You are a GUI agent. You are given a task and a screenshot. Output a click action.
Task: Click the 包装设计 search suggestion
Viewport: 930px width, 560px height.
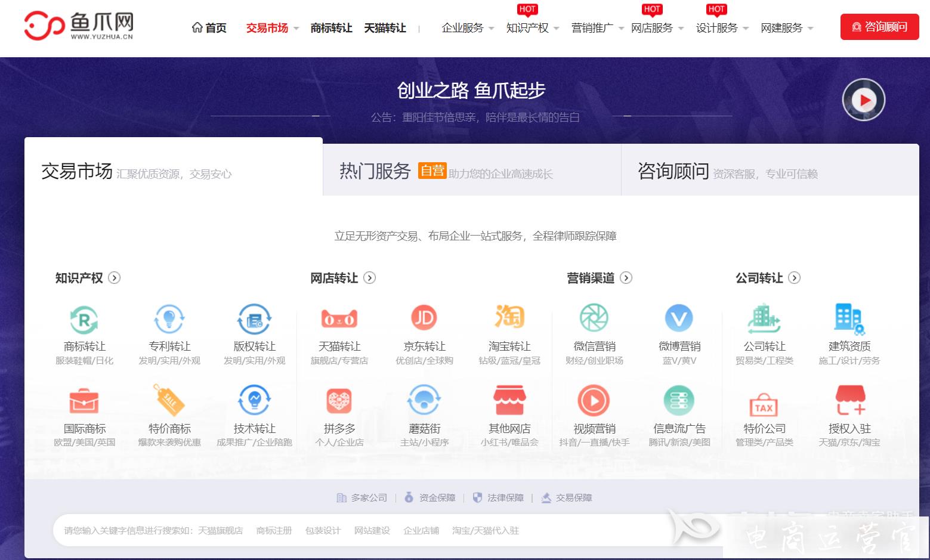click(x=323, y=530)
